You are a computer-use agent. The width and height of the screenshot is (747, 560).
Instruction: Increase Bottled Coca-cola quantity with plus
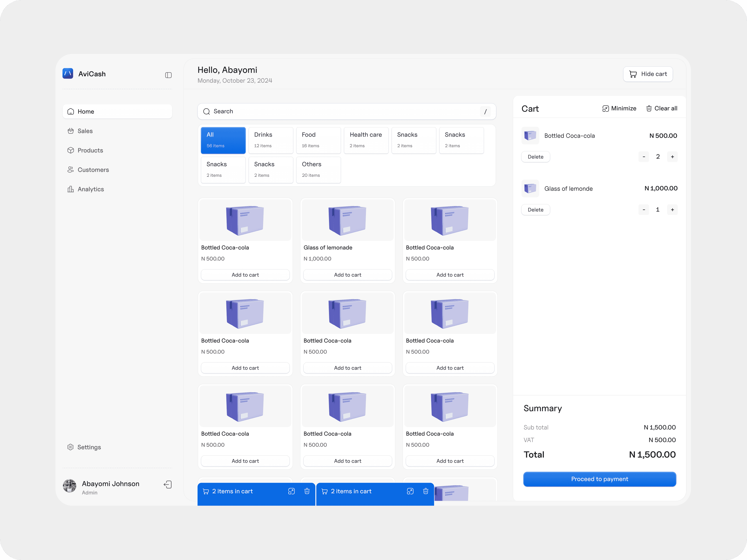[672, 157]
